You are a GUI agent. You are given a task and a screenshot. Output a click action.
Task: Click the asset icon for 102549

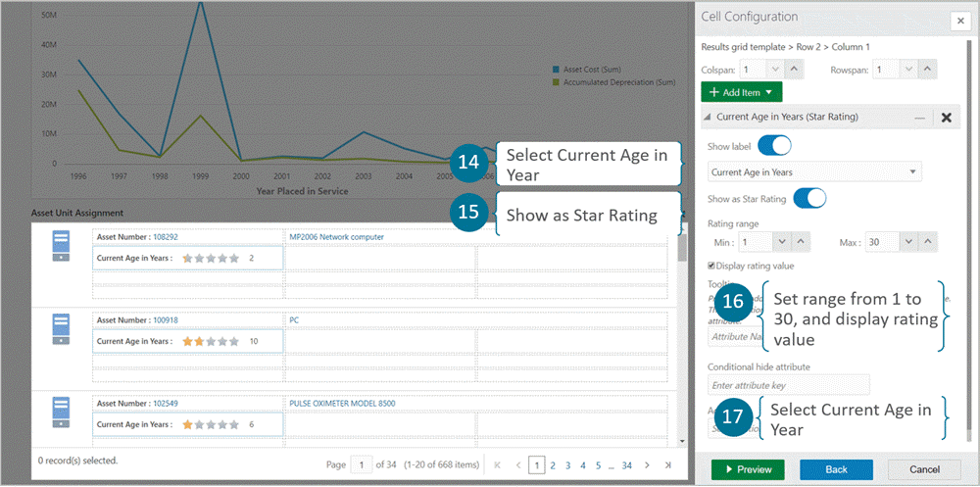tap(61, 413)
